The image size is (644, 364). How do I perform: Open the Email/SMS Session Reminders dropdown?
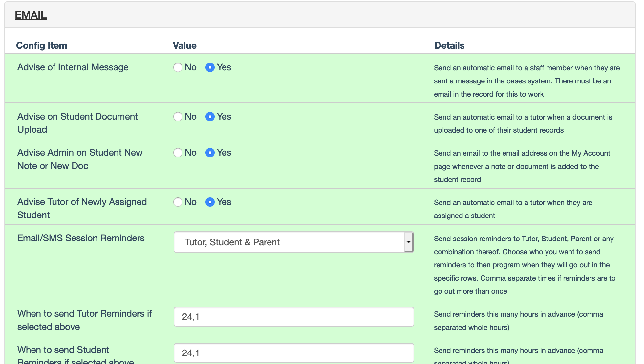pyautogui.click(x=289, y=242)
